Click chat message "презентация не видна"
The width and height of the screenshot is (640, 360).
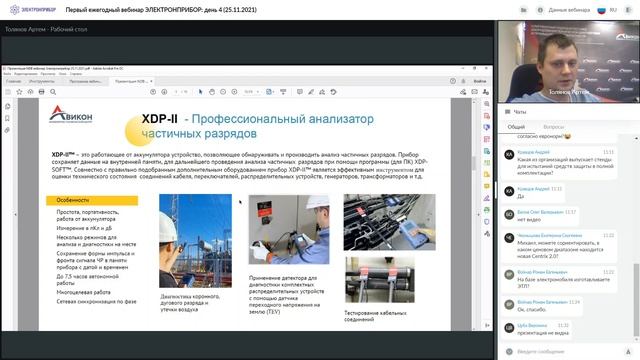coord(543,333)
